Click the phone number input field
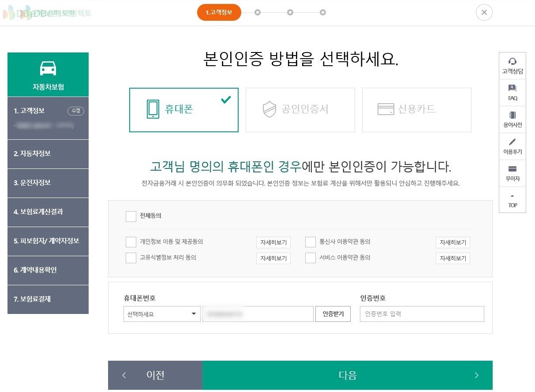Screen dimensions: 535x392 (x=258, y=314)
